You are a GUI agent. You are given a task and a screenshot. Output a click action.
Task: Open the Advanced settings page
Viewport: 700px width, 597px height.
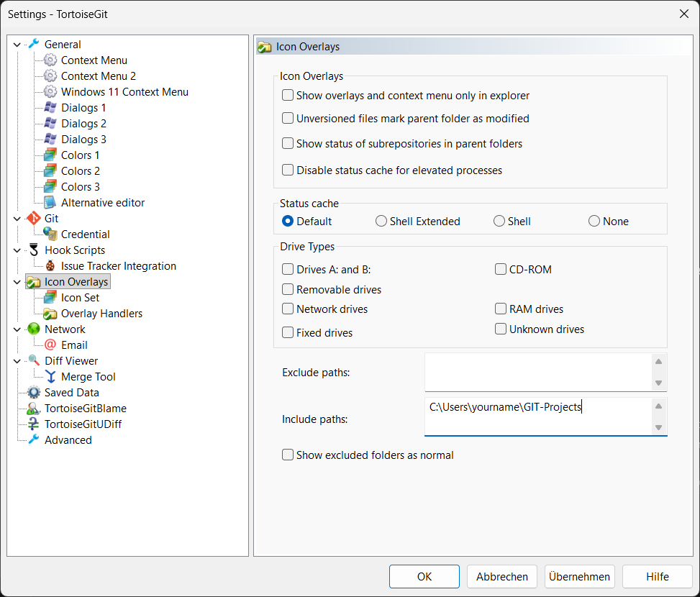[x=68, y=440]
